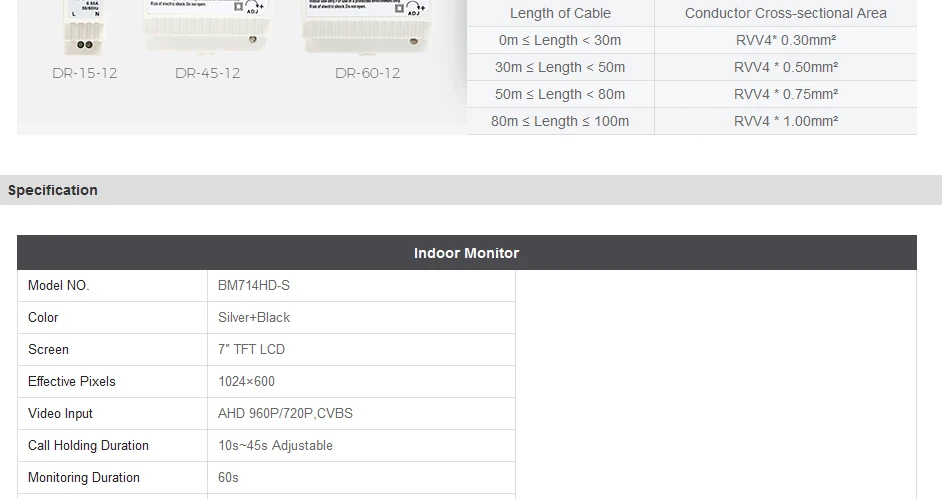949x499 pixels.
Task: Click the RVV4 * 0.50mm² cell
Action: [786, 67]
